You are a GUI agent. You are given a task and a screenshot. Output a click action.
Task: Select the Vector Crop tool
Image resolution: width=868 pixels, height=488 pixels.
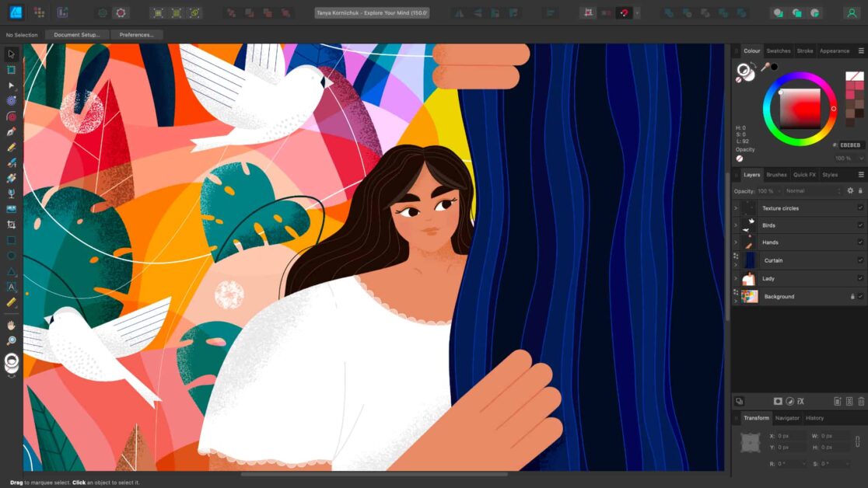point(11,224)
